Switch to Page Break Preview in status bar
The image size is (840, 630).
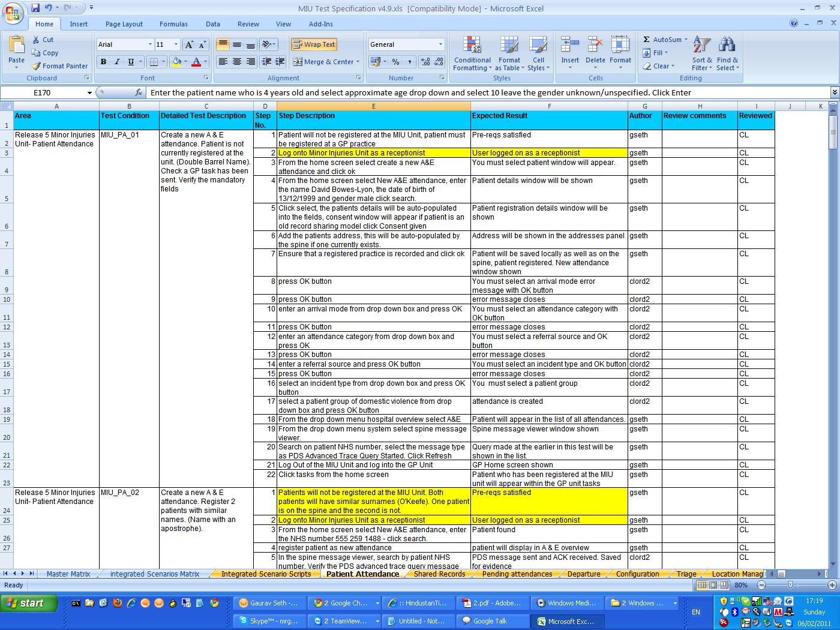pos(725,585)
